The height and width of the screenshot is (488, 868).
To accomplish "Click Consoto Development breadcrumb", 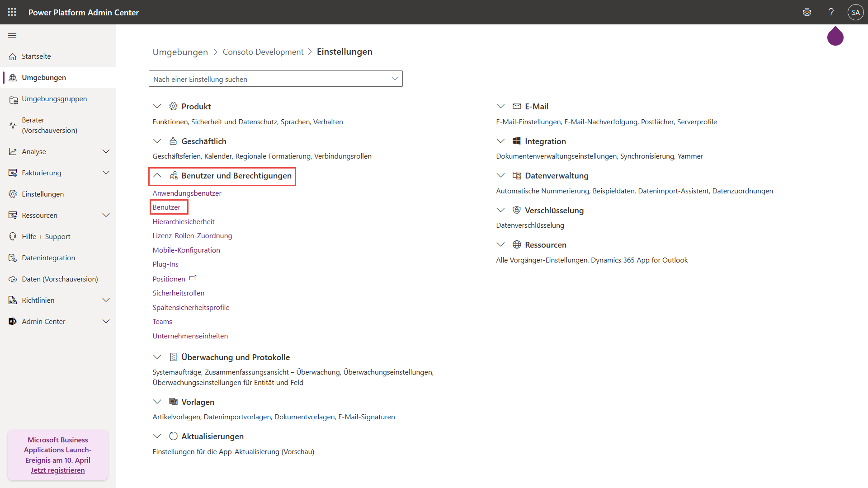I will pos(263,52).
